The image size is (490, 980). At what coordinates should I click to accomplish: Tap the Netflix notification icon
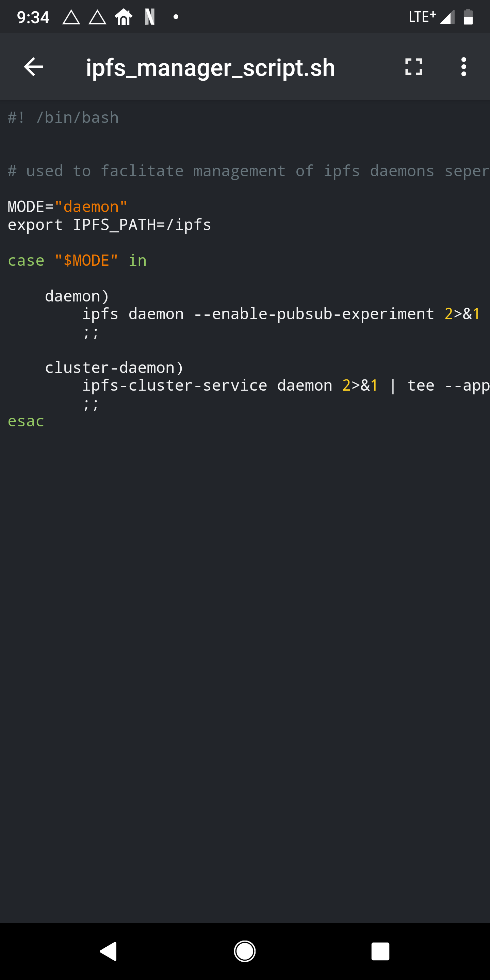click(150, 17)
